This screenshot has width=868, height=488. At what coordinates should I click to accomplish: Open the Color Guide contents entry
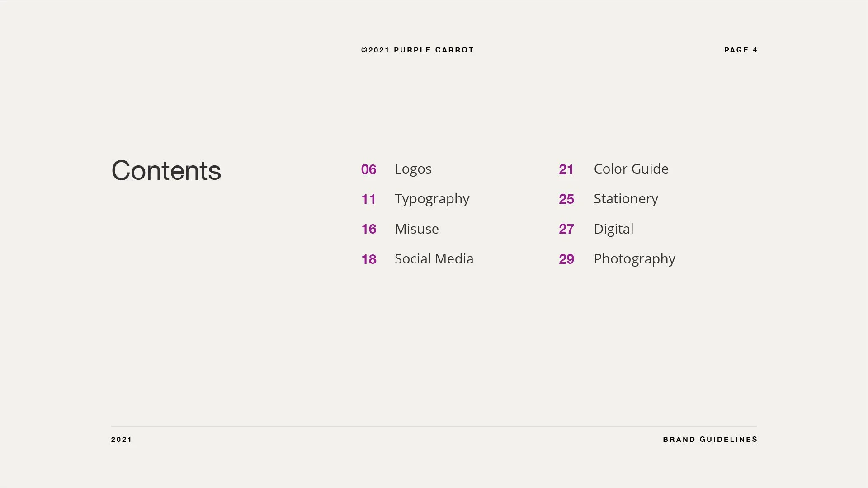point(631,169)
